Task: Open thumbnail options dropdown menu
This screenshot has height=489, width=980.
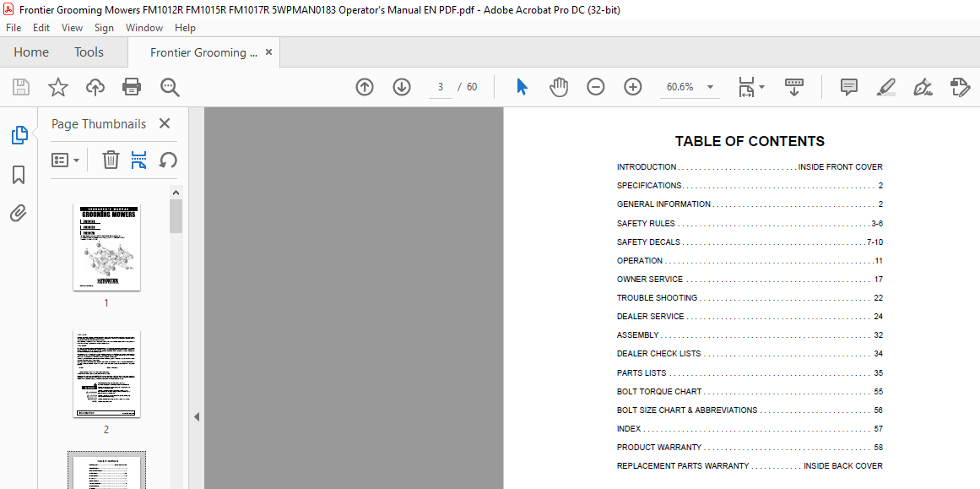Action: [65, 160]
